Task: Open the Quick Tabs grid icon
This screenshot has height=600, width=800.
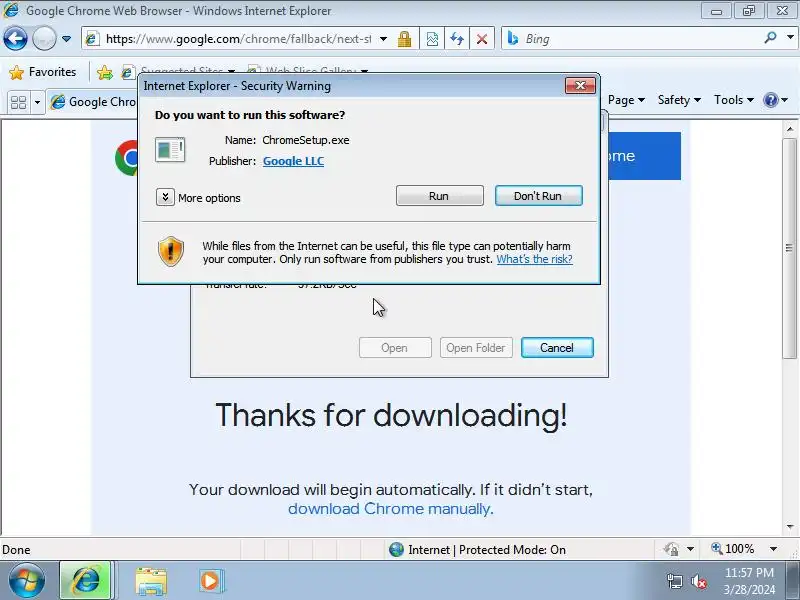Action: [x=18, y=102]
